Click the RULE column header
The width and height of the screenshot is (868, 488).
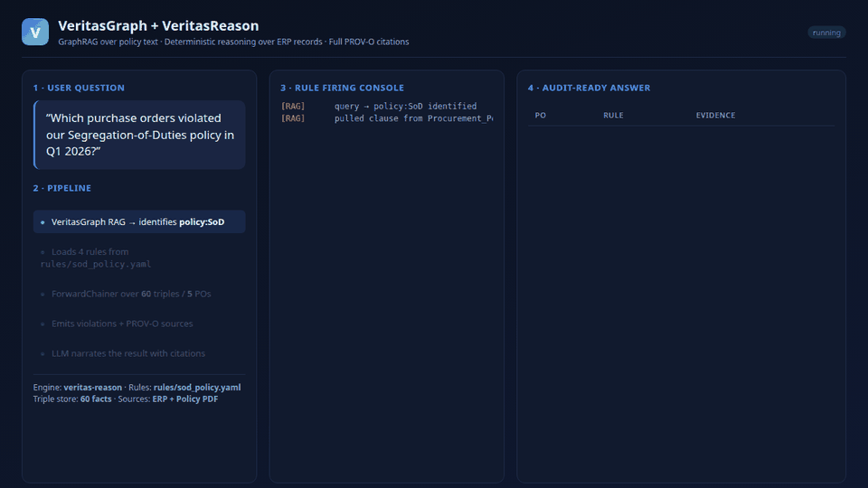tap(613, 115)
